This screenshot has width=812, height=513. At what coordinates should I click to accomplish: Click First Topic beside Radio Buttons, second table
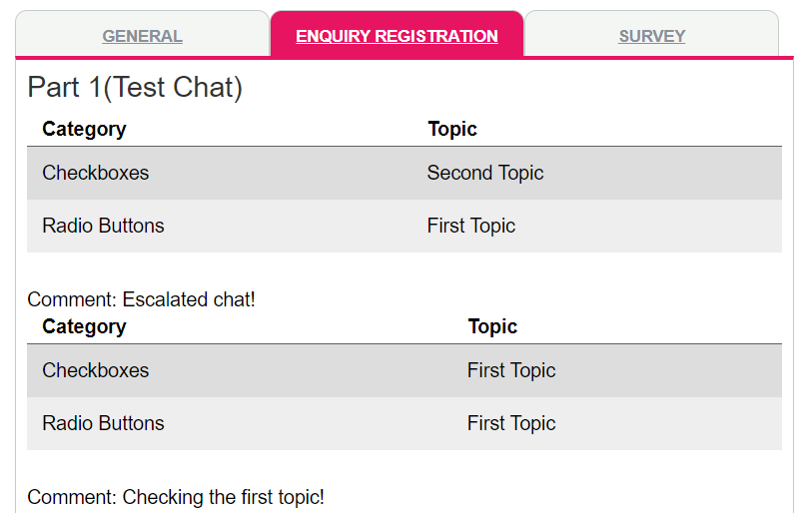point(511,423)
